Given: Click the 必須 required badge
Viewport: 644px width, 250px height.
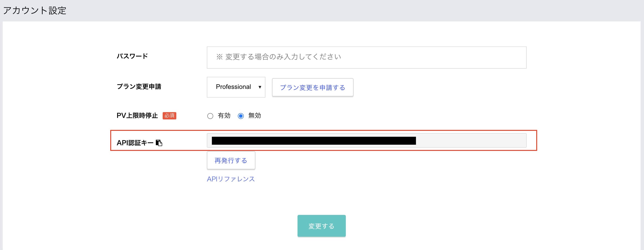Looking at the screenshot, I should [x=169, y=116].
